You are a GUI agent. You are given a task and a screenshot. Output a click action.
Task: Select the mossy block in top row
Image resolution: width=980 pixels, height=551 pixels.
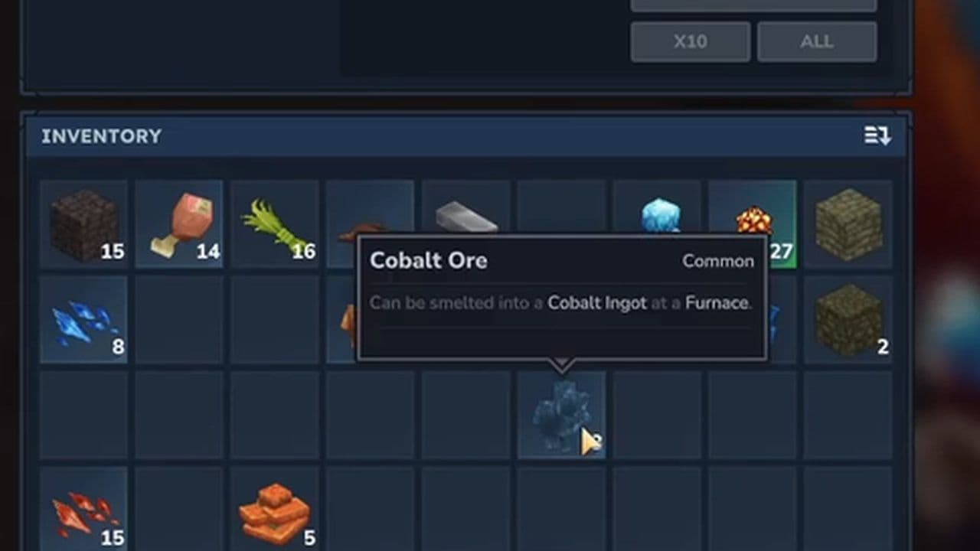(x=848, y=224)
